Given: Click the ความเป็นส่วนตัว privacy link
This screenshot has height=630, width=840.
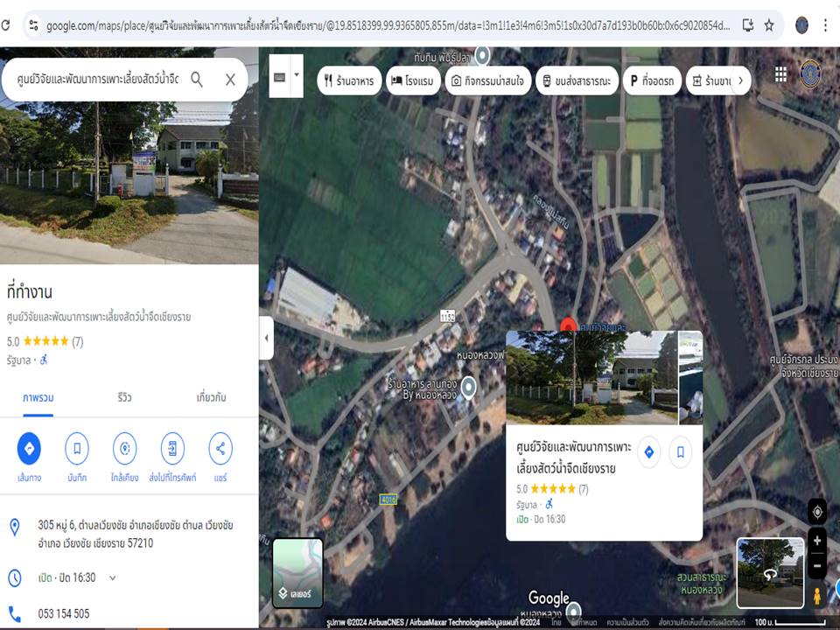Looking at the screenshot, I should (627, 622).
